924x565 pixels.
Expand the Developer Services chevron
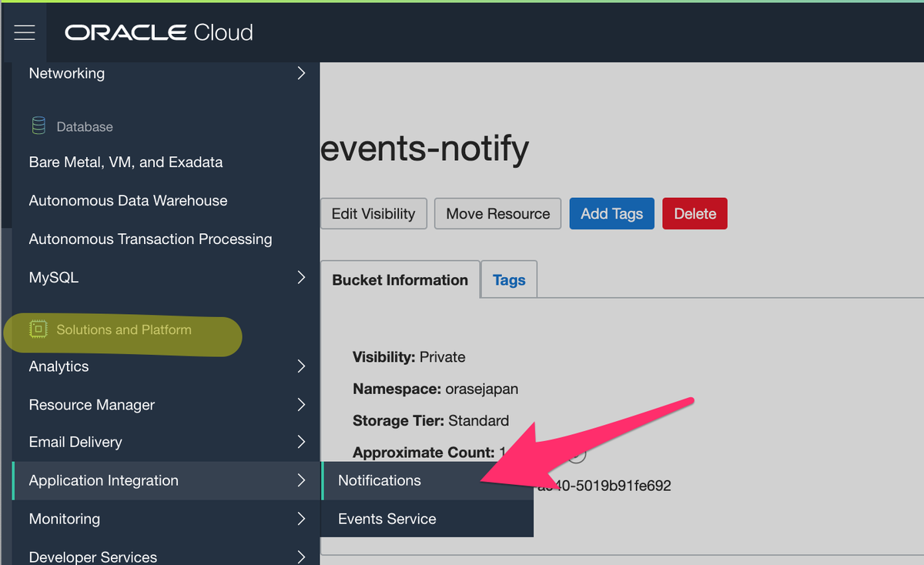[301, 556]
